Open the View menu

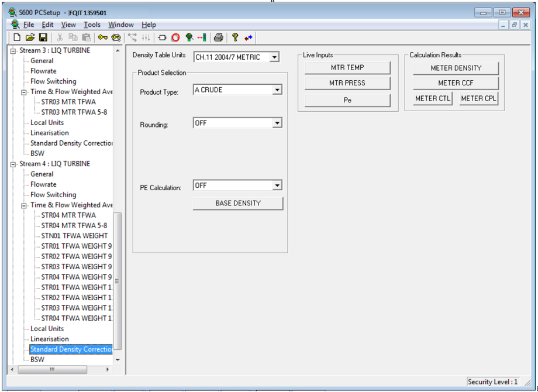[68, 25]
